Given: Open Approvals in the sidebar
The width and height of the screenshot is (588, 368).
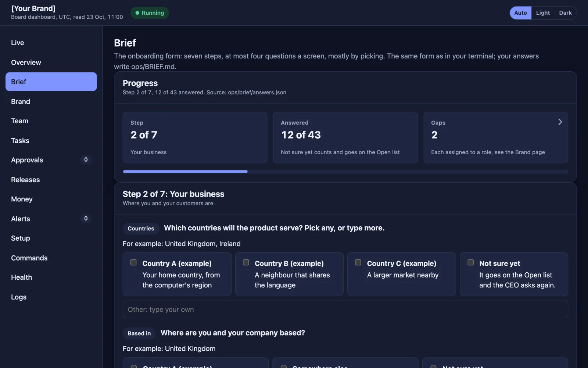Looking at the screenshot, I should pyautogui.click(x=51, y=160).
